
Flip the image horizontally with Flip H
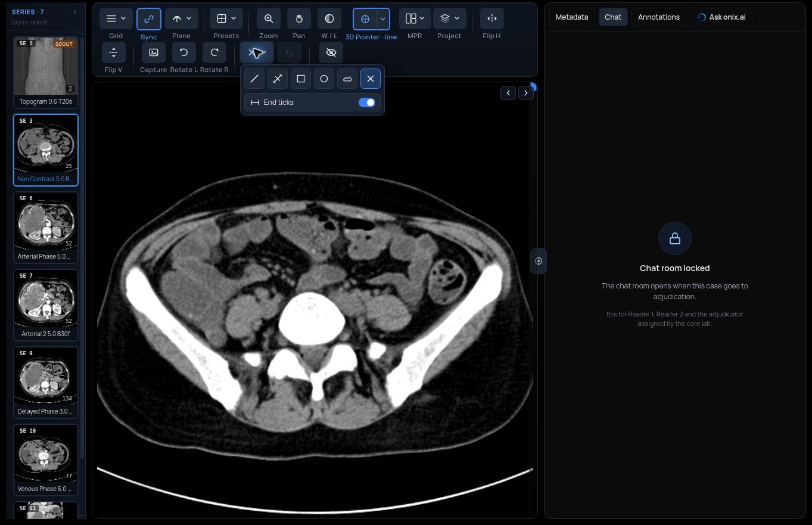click(x=491, y=18)
